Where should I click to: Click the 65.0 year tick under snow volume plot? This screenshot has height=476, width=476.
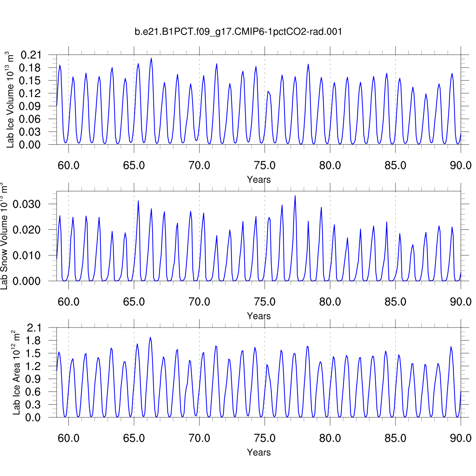(134, 302)
